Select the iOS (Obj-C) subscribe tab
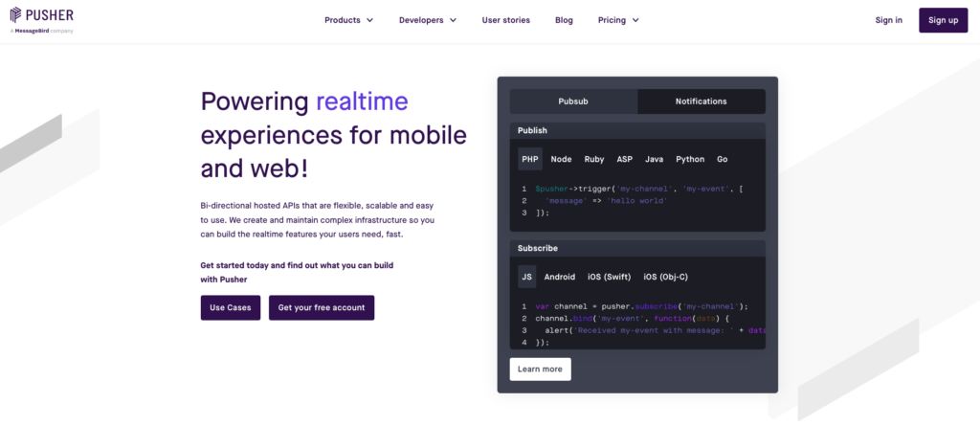 666,277
